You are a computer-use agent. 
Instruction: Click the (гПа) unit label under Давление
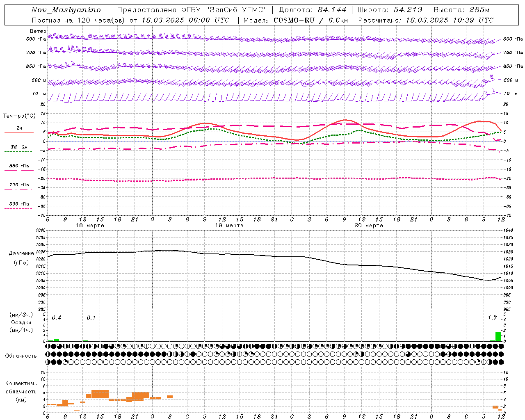21,263
